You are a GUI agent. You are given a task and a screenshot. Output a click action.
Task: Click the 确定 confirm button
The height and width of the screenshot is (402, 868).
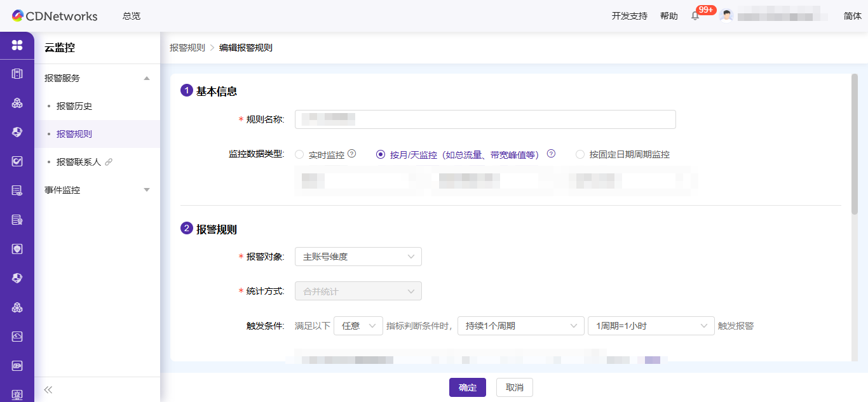click(467, 387)
